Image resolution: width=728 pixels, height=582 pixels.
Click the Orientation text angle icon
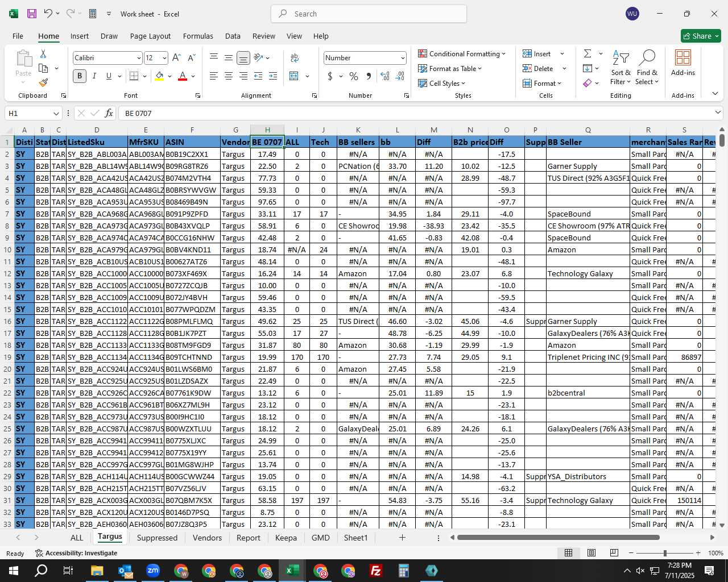coord(259,57)
